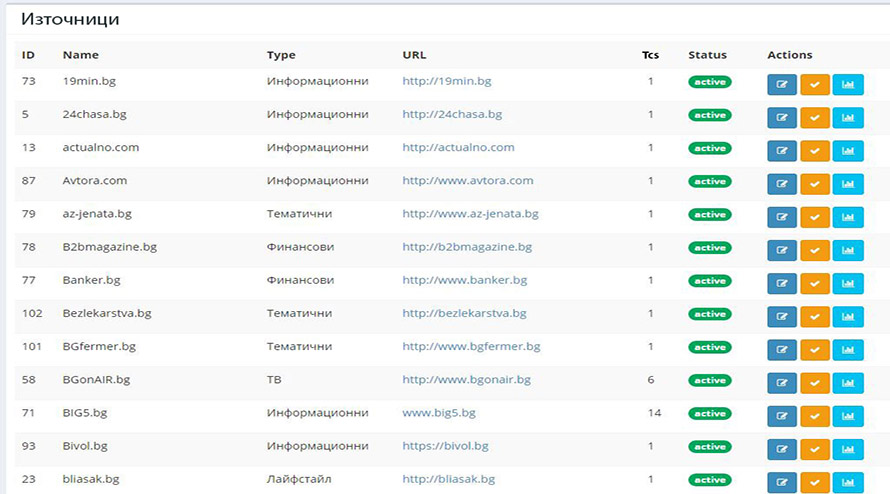Open statistics chart for az-jenata.bg
This screenshot has height=494, width=890.
click(848, 217)
